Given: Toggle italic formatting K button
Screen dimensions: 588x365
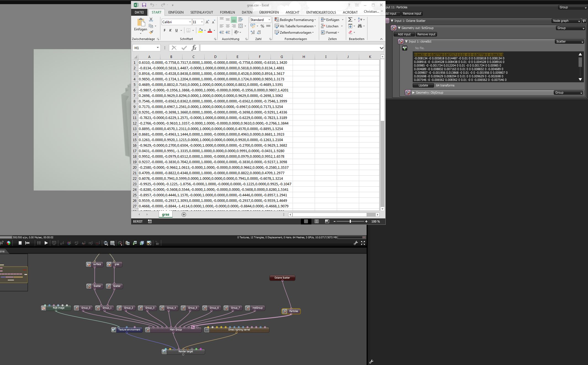Looking at the screenshot, I should (x=170, y=30).
